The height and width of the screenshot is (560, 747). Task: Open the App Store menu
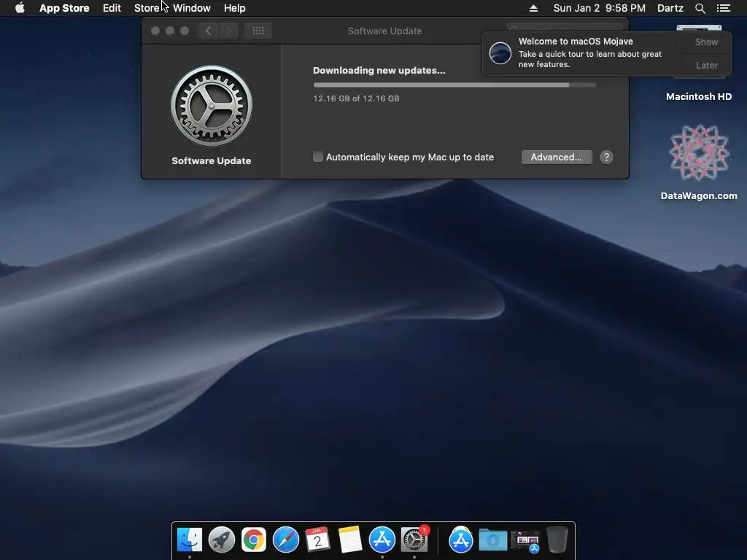(64, 8)
